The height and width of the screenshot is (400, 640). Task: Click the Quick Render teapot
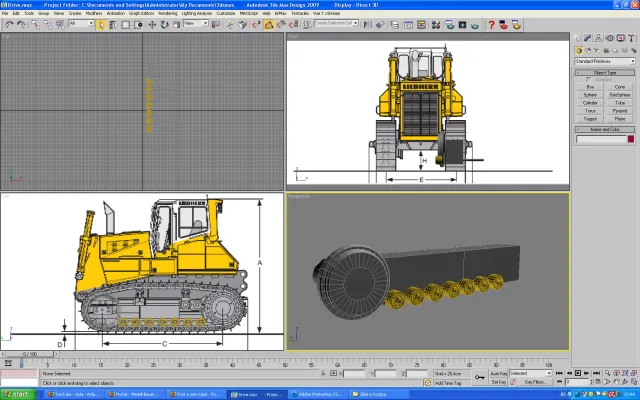(475, 25)
